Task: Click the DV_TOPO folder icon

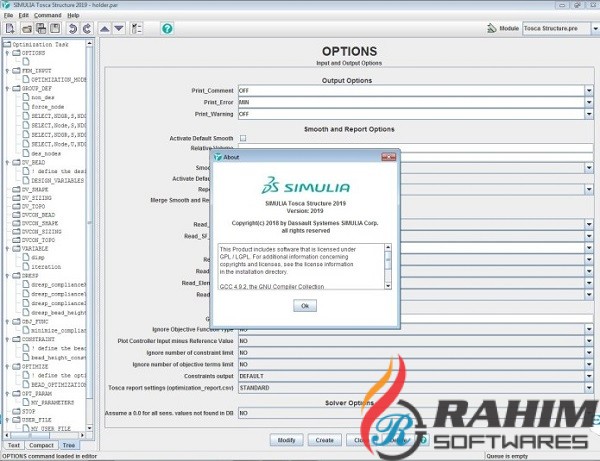Action: 16,206
